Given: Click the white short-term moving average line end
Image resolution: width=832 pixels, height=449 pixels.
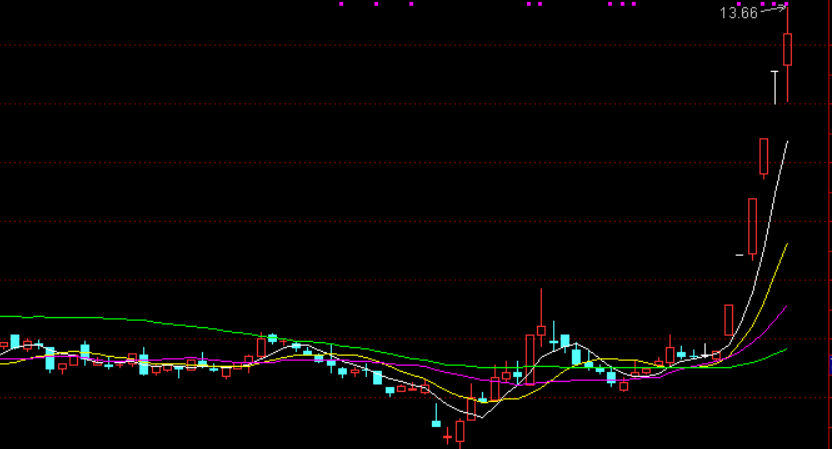Looking at the screenshot, I should point(786,143).
